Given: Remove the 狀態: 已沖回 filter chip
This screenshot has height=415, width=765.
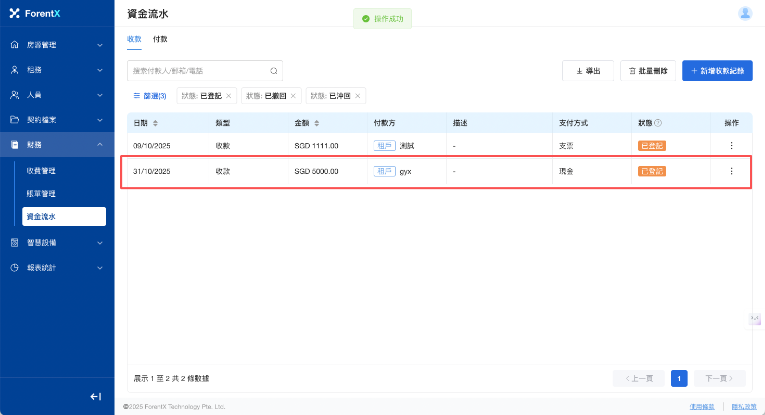Looking at the screenshot, I should click(x=358, y=96).
